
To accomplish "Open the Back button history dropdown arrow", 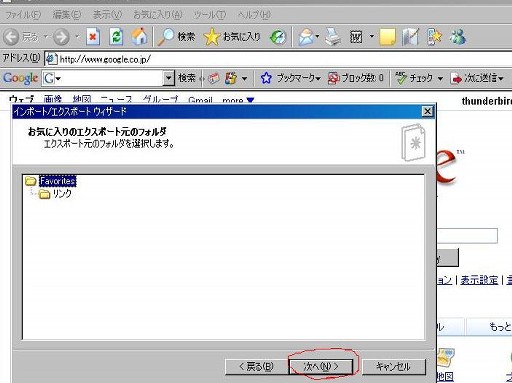I will pyautogui.click(x=46, y=36).
